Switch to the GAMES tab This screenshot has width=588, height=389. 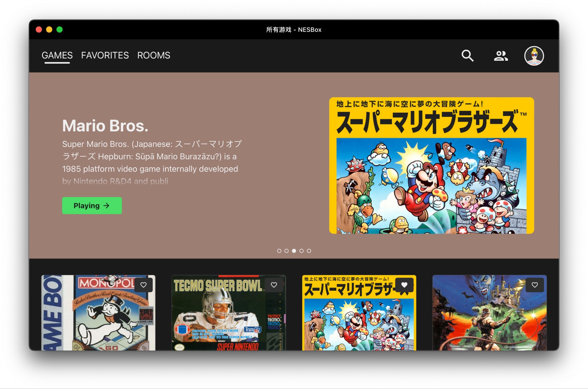coord(57,55)
